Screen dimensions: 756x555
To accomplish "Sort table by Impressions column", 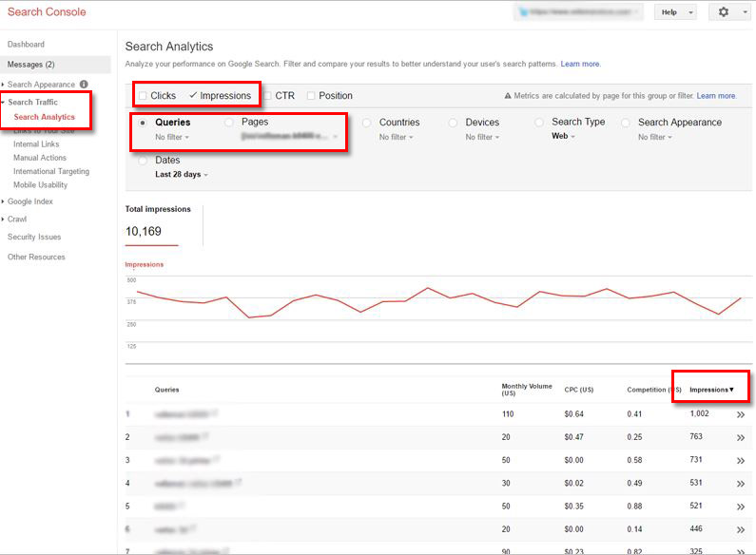I will pos(711,390).
